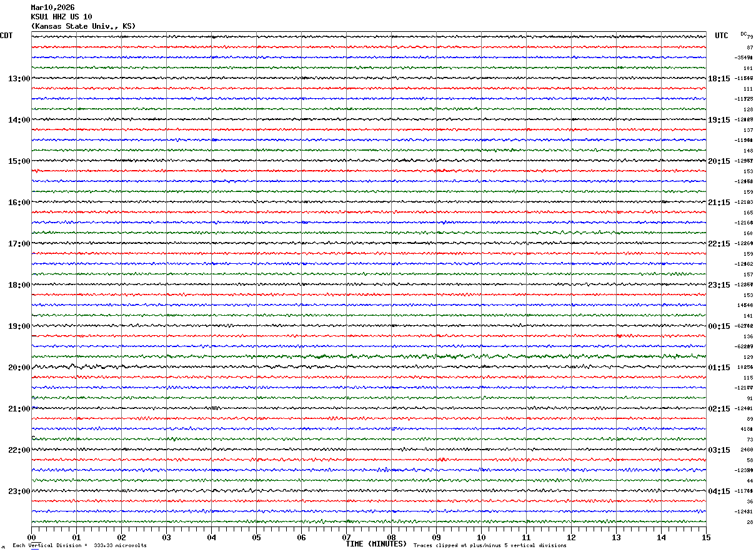The height and width of the screenshot is (554, 756).
Task: Select the 00:15 UTC time label
Action: pos(719,326)
